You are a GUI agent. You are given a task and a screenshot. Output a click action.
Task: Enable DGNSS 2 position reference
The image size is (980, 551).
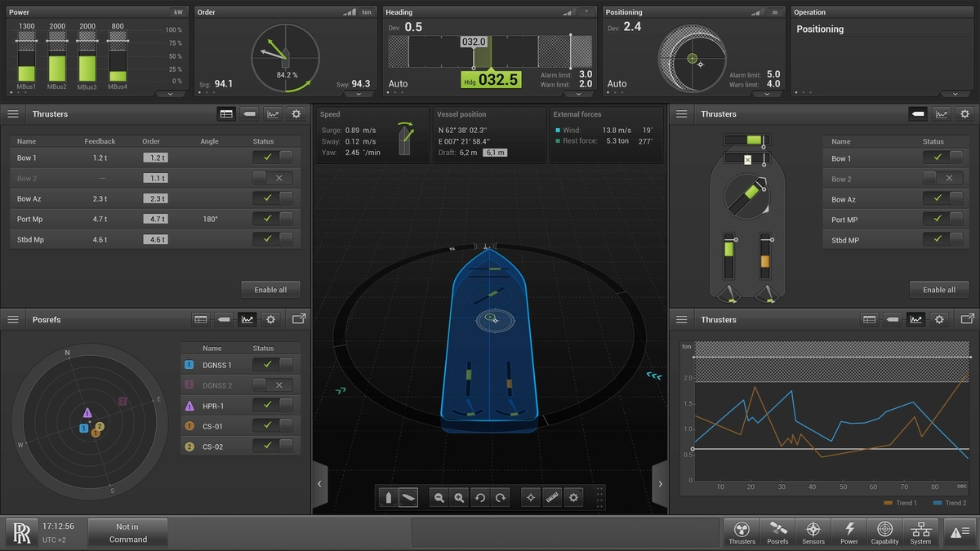click(273, 384)
